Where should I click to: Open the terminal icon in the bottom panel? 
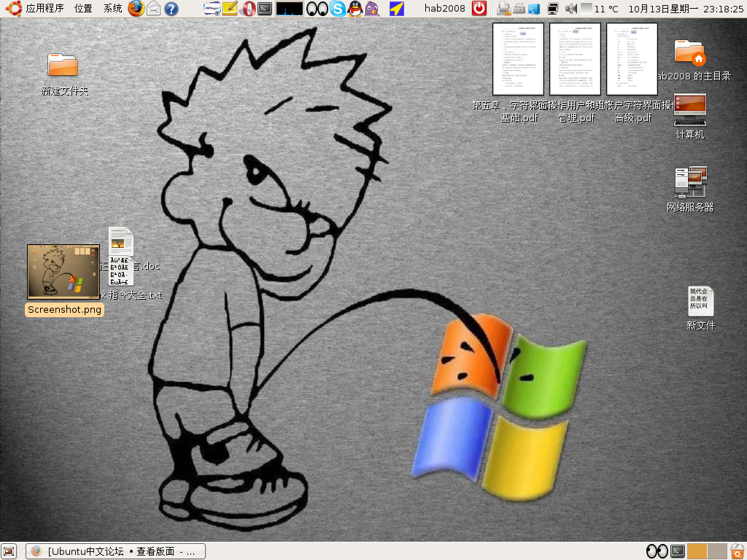pos(678,551)
